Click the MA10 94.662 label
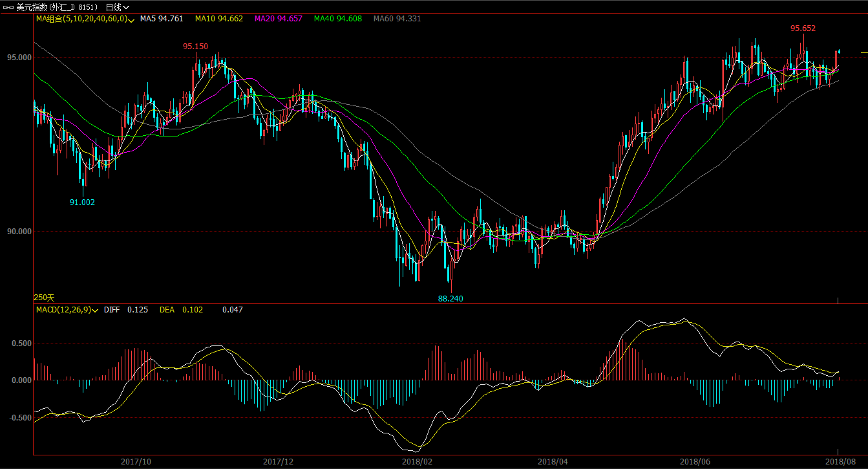The width and height of the screenshot is (868, 469). 219,19
